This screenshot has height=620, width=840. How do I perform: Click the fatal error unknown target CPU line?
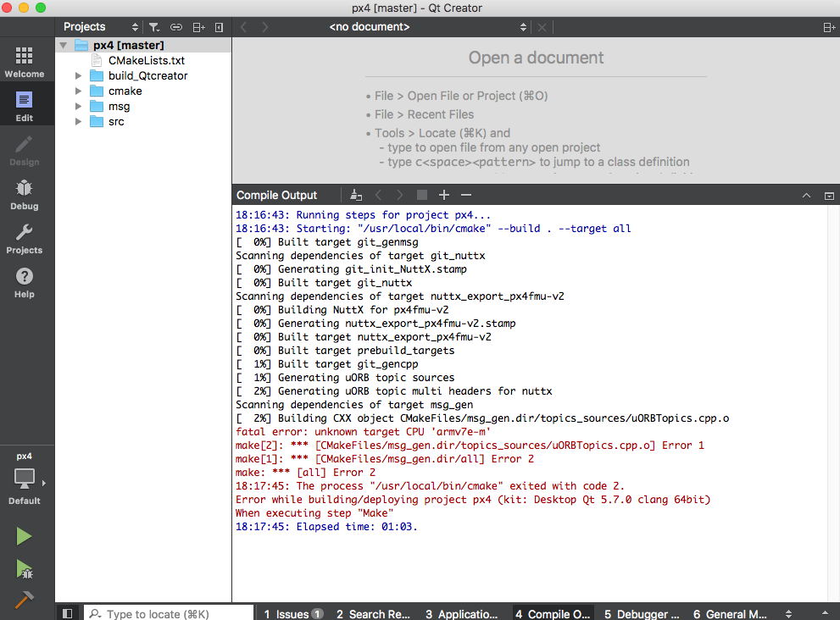(x=364, y=432)
